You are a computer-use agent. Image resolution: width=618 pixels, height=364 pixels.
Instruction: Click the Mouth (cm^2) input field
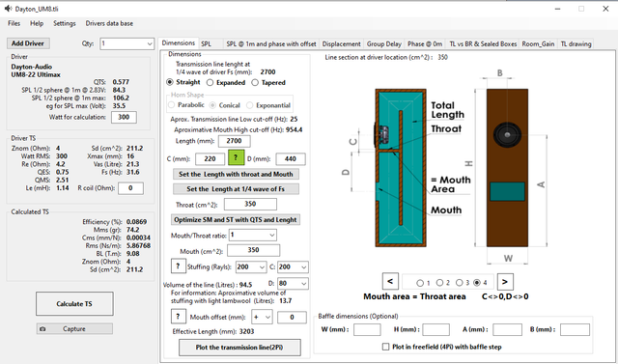pos(253,250)
